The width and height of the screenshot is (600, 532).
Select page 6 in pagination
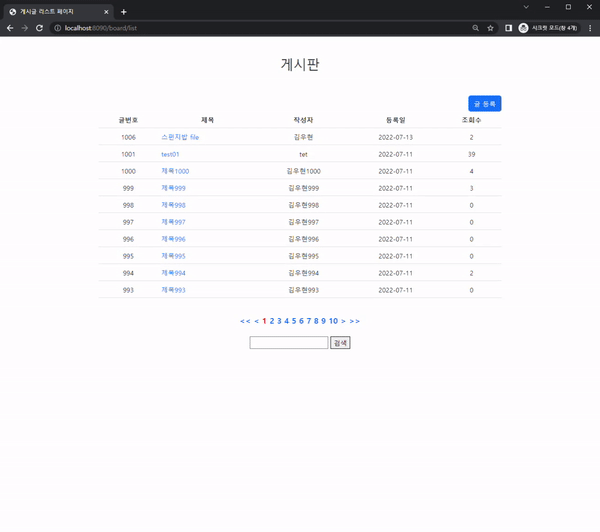tap(301, 321)
